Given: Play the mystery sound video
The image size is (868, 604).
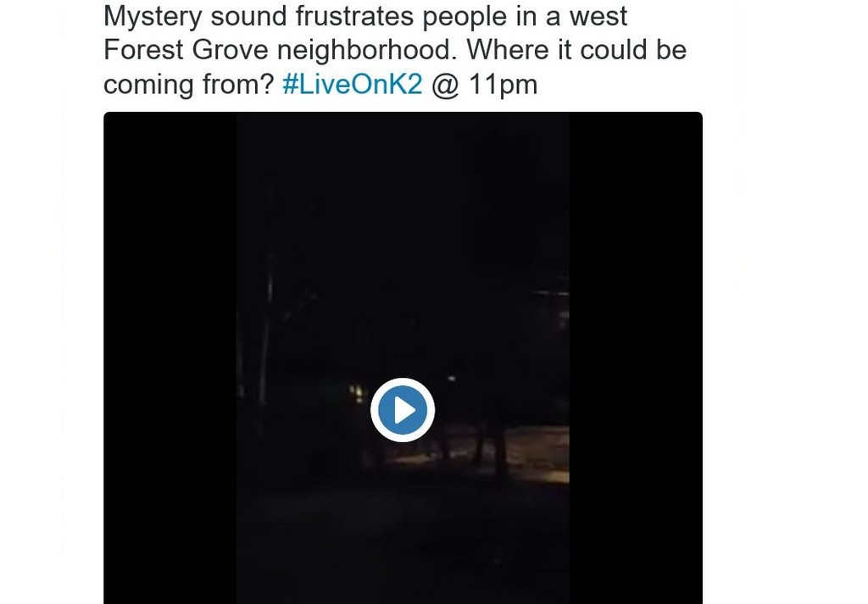Looking at the screenshot, I should click(403, 410).
